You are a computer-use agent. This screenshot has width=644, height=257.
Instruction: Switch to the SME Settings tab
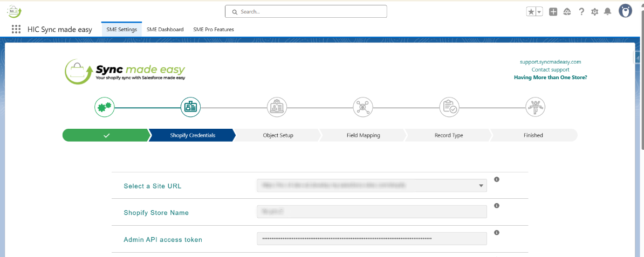(x=121, y=30)
